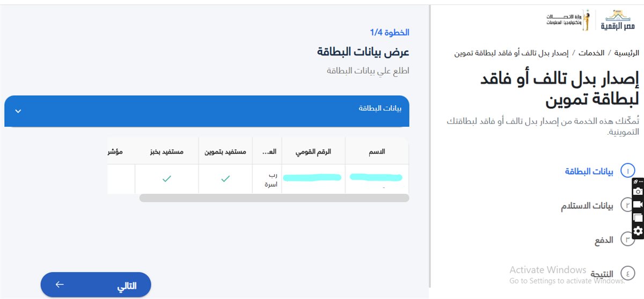Click the مستفيد بخبز checkmark
The height and width of the screenshot is (299, 644).
tap(167, 179)
